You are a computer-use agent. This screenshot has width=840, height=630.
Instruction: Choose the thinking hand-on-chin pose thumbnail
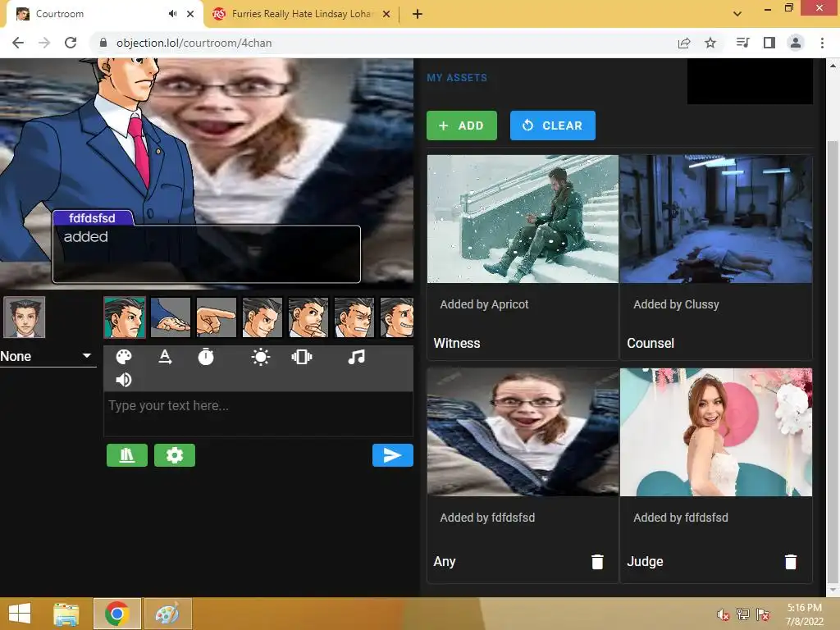(x=308, y=317)
